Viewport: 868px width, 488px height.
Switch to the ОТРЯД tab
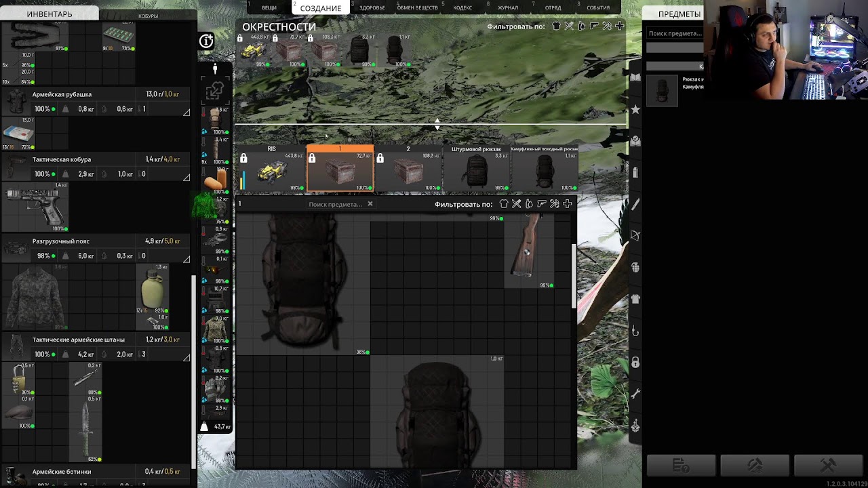click(553, 7)
